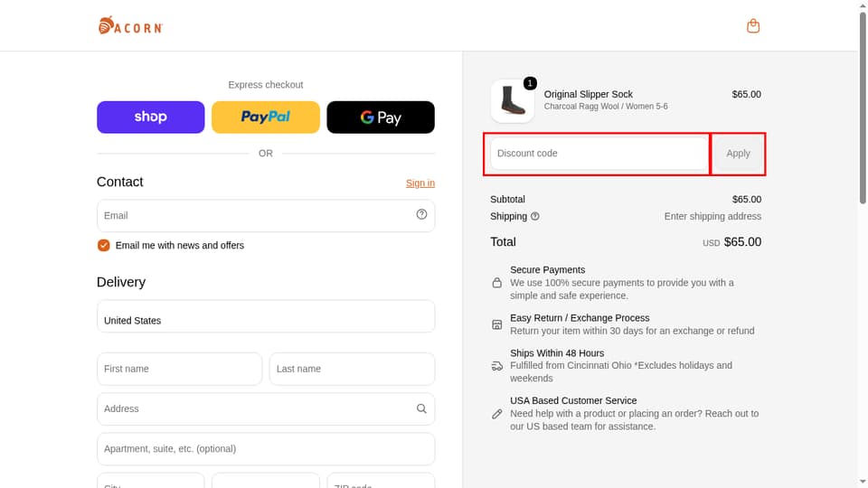
Task: Open the Sign in link
Action: tap(420, 183)
